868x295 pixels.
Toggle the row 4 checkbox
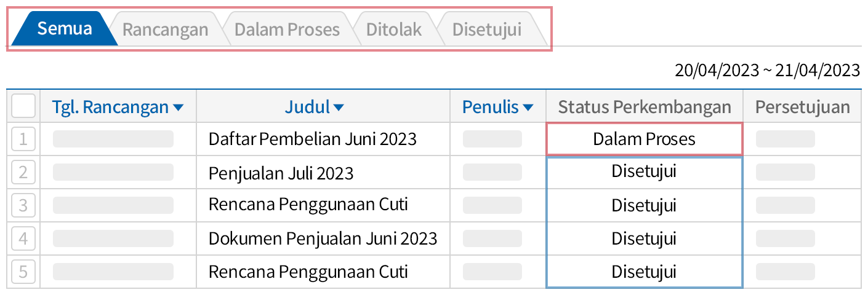point(23,238)
